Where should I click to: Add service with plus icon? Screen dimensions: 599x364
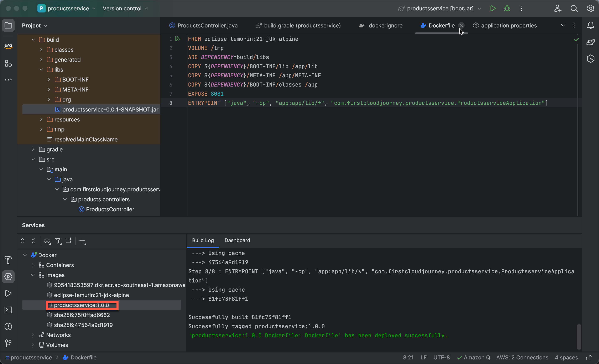pyautogui.click(x=83, y=241)
